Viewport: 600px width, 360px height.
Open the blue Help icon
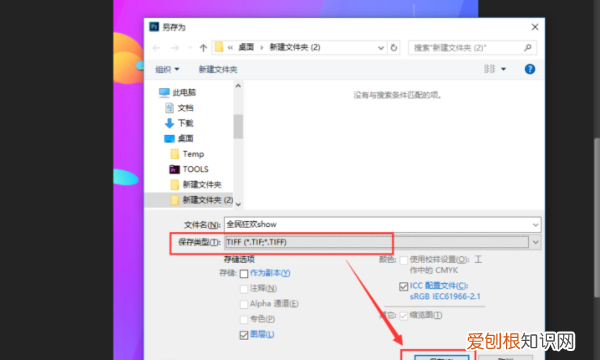point(530,69)
